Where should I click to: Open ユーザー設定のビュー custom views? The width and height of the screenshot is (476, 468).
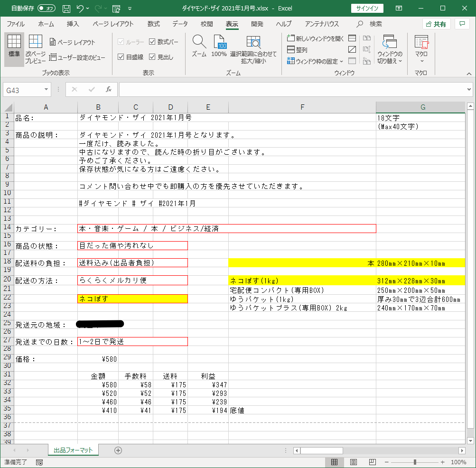(77, 57)
